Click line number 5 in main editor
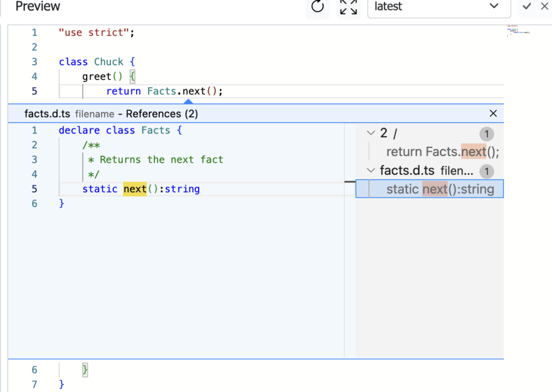The image size is (552, 392). (x=34, y=91)
